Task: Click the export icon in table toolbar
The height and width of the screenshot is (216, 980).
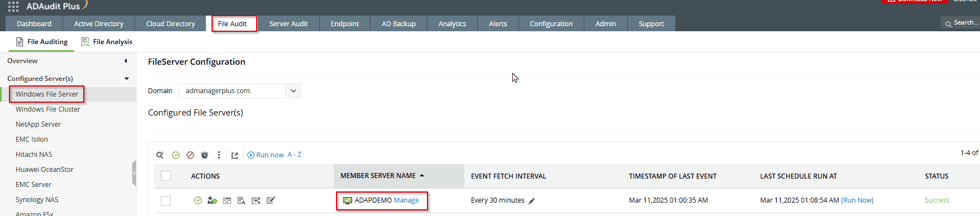Action: (x=234, y=155)
